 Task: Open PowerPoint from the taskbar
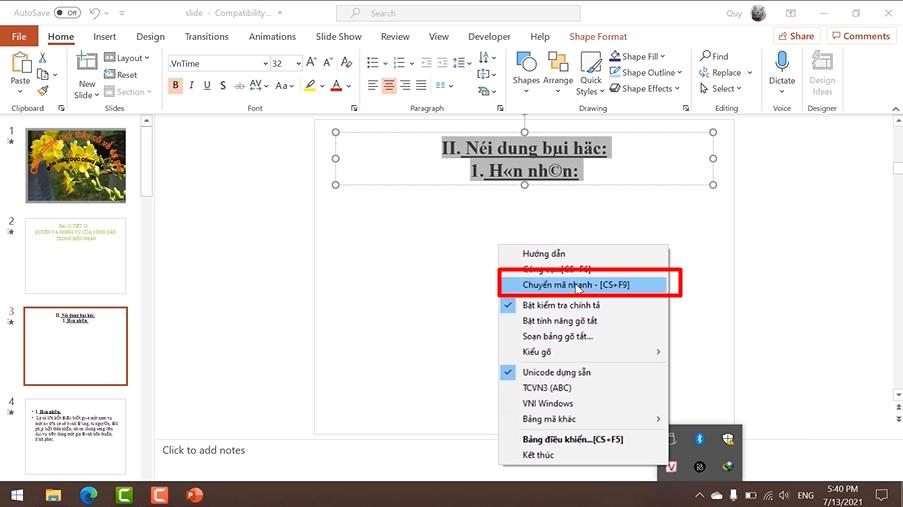click(x=194, y=495)
